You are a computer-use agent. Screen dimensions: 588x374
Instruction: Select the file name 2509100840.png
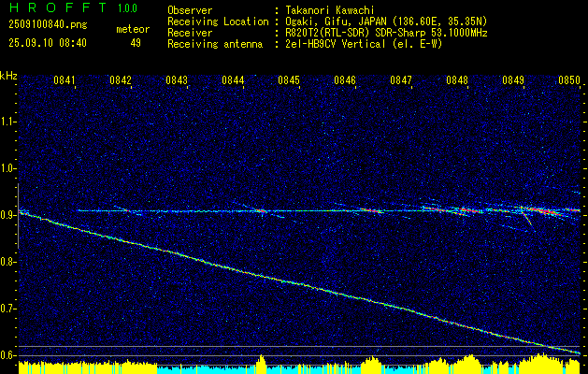point(48,25)
